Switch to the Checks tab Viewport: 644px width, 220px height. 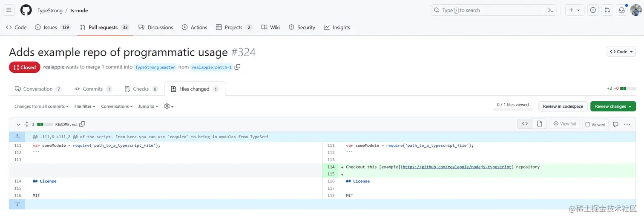pos(141,89)
